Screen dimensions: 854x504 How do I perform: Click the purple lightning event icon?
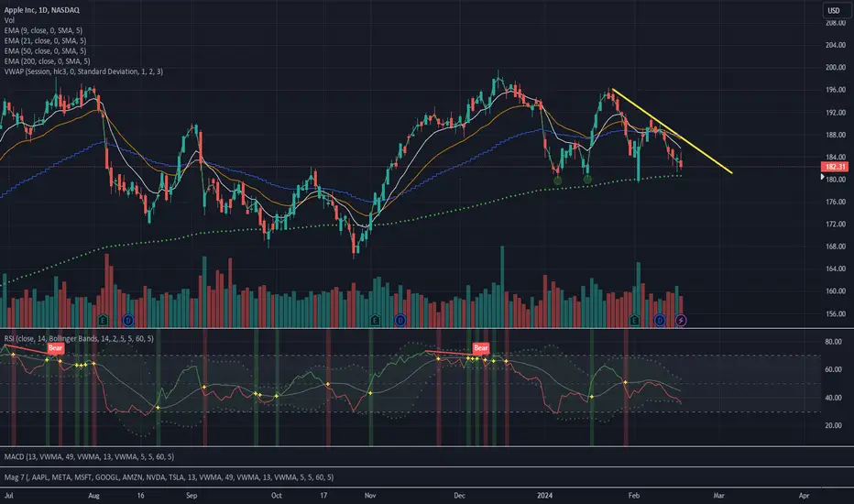pos(682,320)
